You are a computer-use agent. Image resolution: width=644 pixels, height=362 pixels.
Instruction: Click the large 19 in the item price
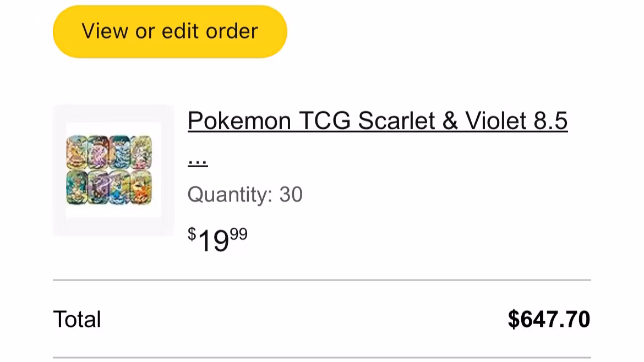coord(213,240)
